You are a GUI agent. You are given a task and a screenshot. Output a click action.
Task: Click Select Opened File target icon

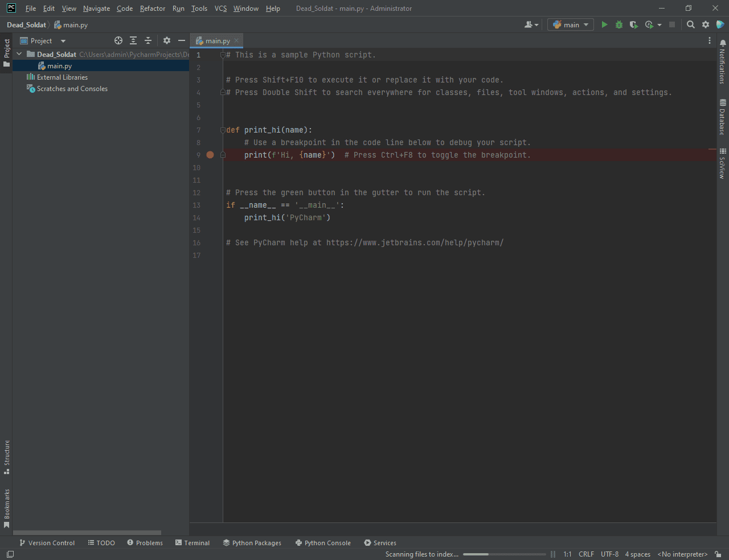pyautogui.click(x=118, y=40)
